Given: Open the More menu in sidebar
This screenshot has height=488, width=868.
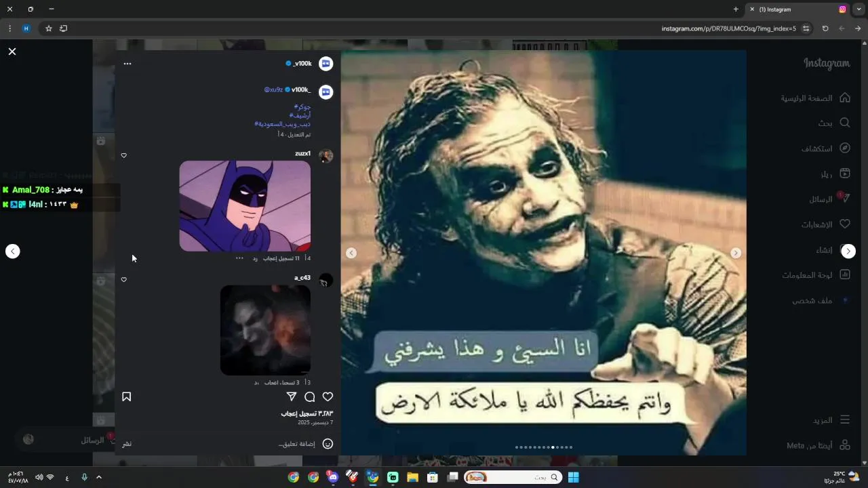Looking at the screenshot, I should point(831,420).
